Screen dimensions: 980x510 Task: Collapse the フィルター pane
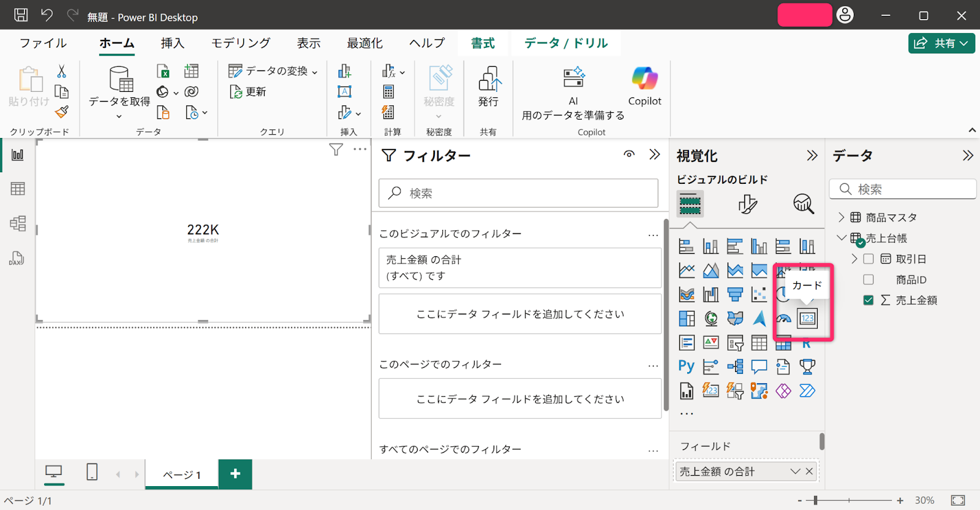pyautogui.click(x=655, y=154)
